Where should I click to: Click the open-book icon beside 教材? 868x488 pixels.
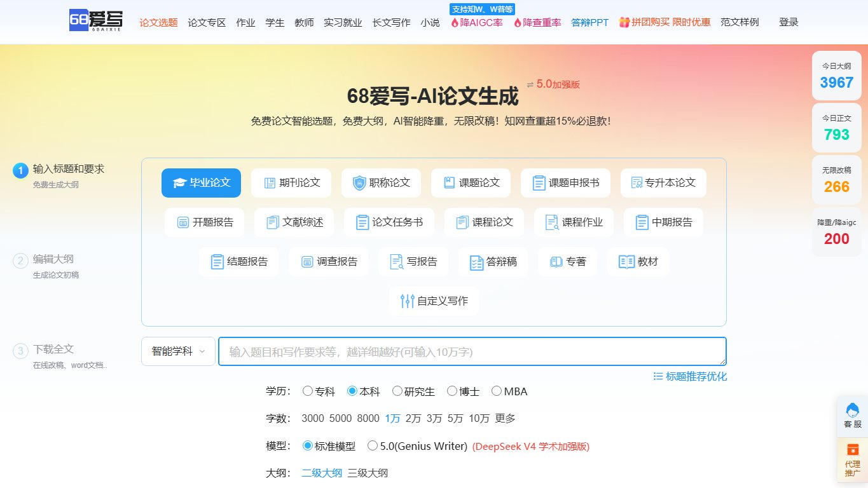[627, 262]
